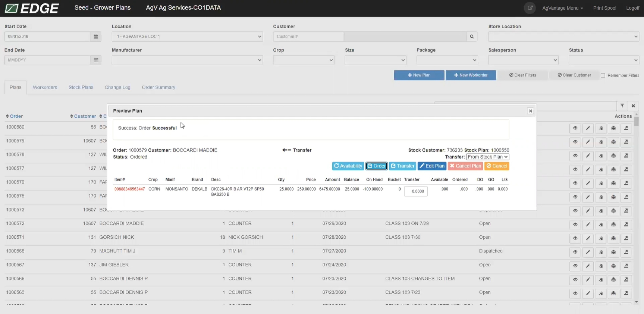Switch to the Workorders tab
This screenshot has width=644, height=314.
45,87
